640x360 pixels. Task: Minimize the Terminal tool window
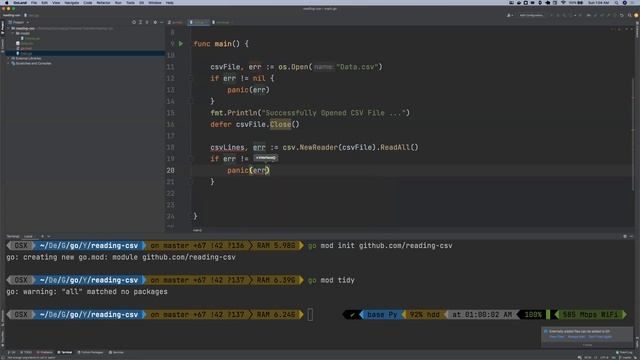point(631,236)
